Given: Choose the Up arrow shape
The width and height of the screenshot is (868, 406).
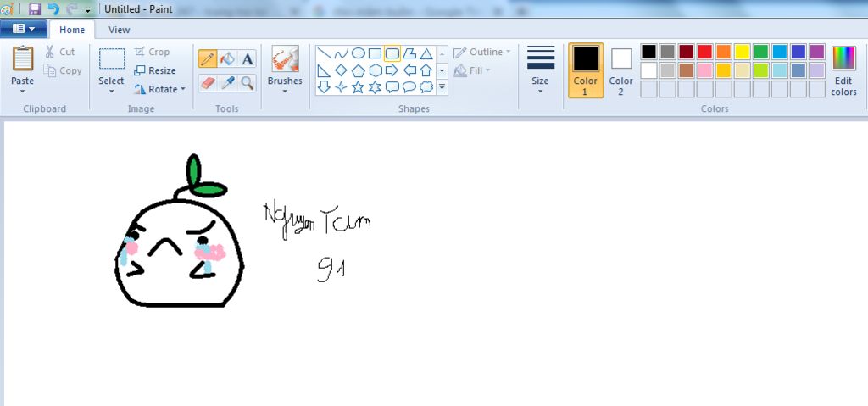Looking at the screenshot, I should click(426, 70).
